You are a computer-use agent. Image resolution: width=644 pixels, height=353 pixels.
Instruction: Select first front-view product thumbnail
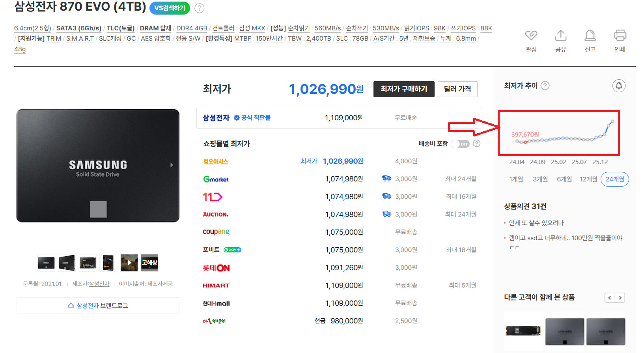tap(46, 263)
